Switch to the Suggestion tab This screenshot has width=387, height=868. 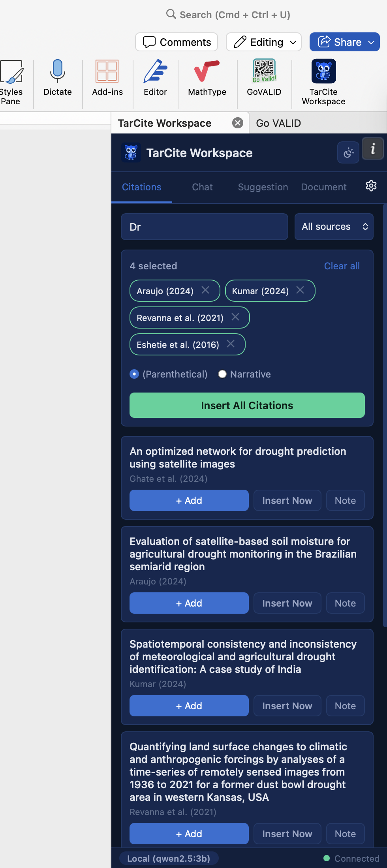263,187
